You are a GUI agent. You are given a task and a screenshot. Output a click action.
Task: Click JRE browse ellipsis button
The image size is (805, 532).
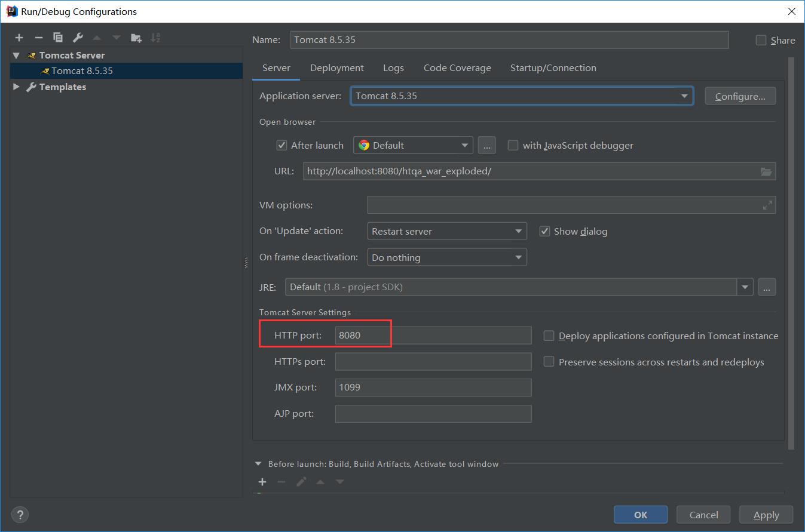click(x=767, y=287)
